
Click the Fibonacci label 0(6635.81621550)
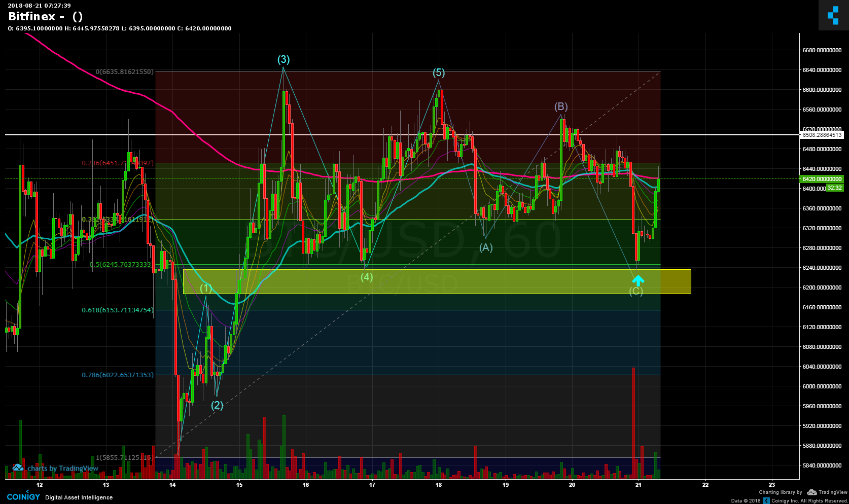tap(124, 72)
